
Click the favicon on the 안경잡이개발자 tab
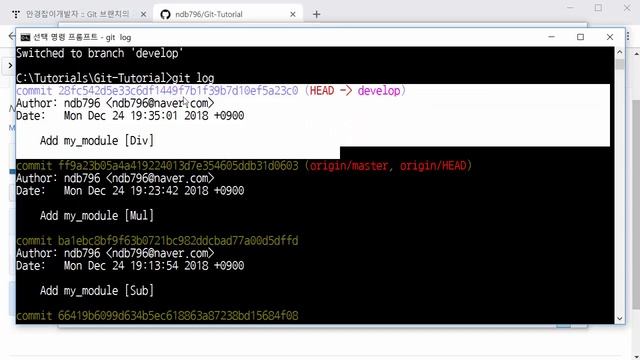16,14
